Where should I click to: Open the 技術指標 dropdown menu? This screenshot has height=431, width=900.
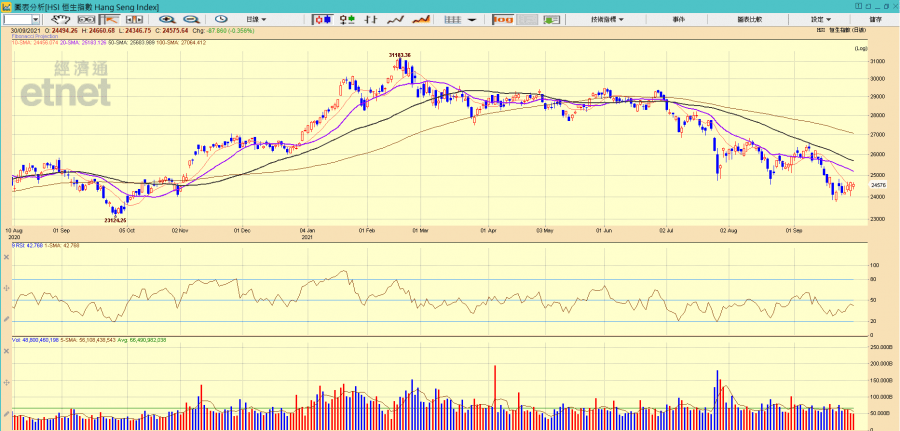607,19
